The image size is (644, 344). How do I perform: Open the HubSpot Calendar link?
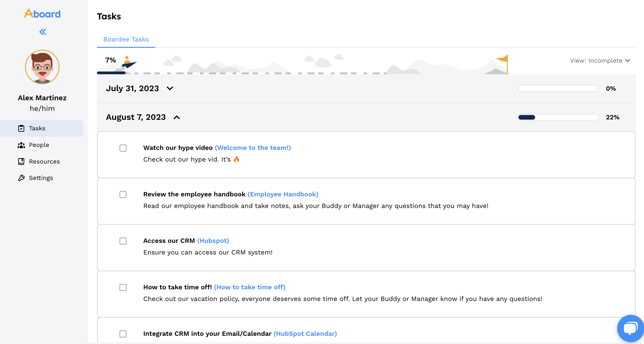305,334
